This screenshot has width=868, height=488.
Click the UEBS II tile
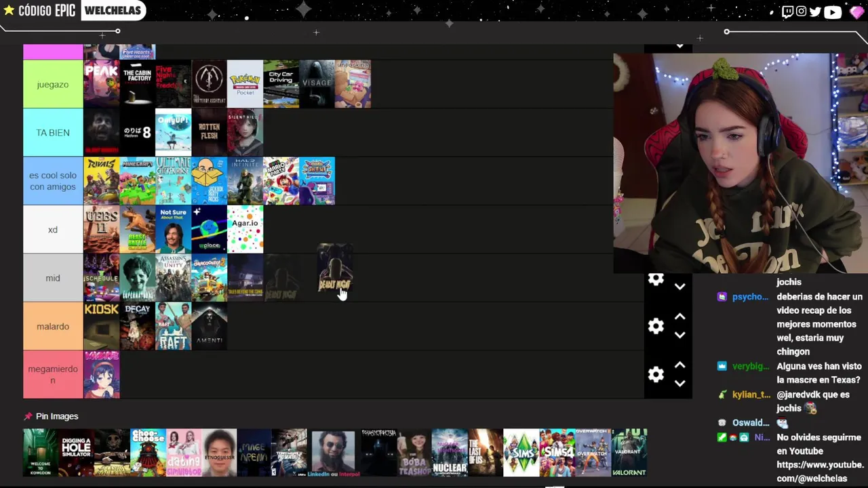[102, 229]
